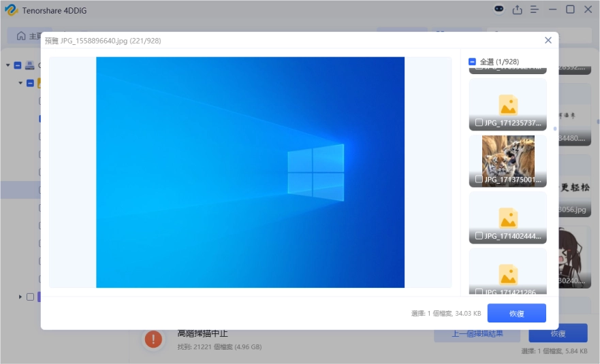Select the JPG_171235737 placeholder thumbnail
Viewport: 600px width, 364px height.
point(508,104)
